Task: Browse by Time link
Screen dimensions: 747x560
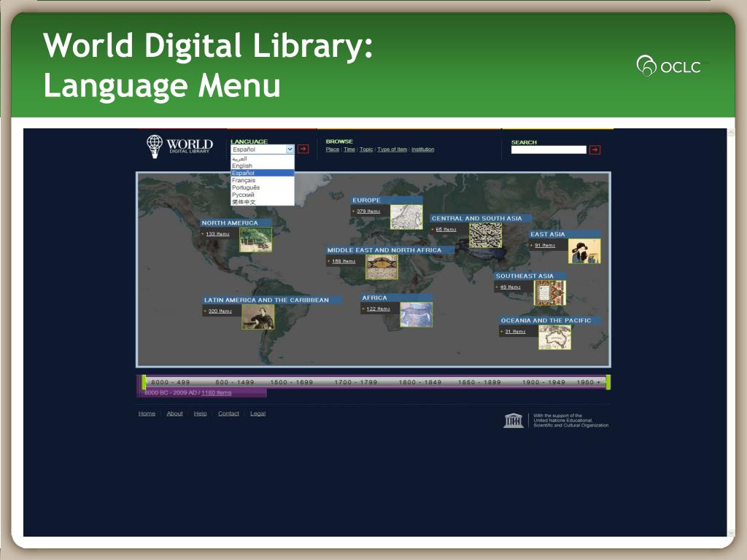Action: tap(349, 149)
